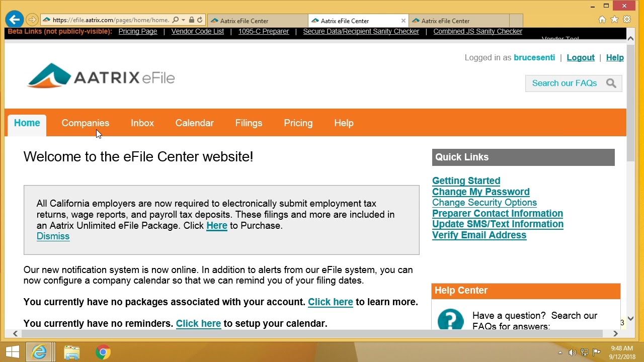Open the address bar dropdown arrow

[183, 20]
